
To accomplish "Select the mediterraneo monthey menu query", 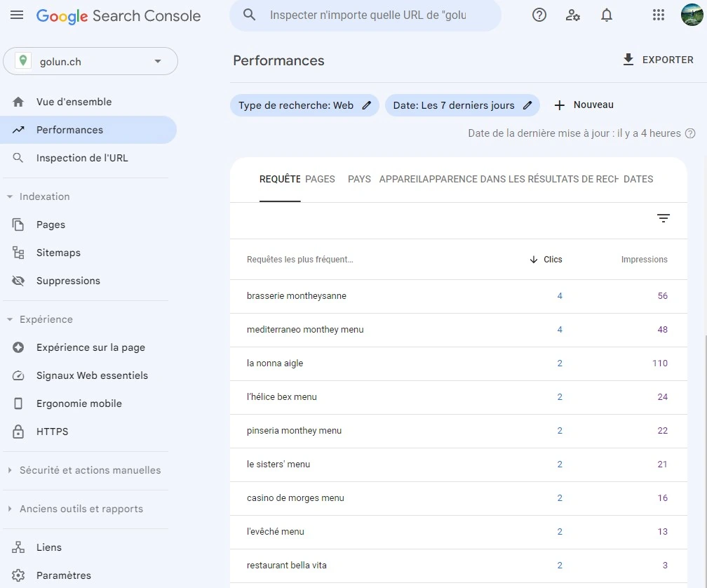I will [459, 330].
